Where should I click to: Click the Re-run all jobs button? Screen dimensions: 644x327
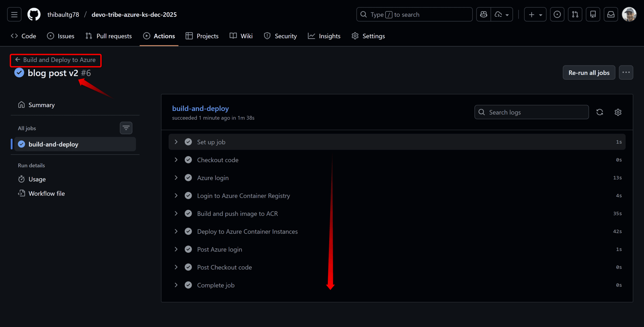(589, 73)
